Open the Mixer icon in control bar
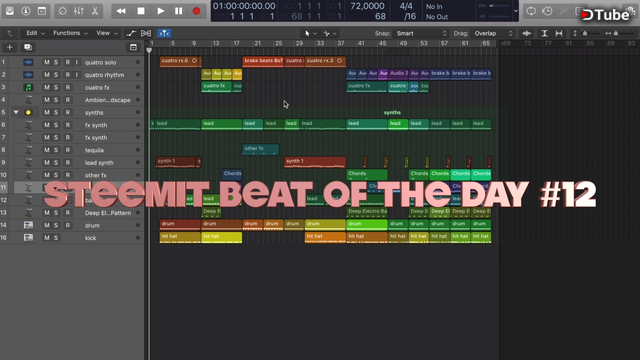The height and width of the screenshot is (360, 640). tap(79, 11)
